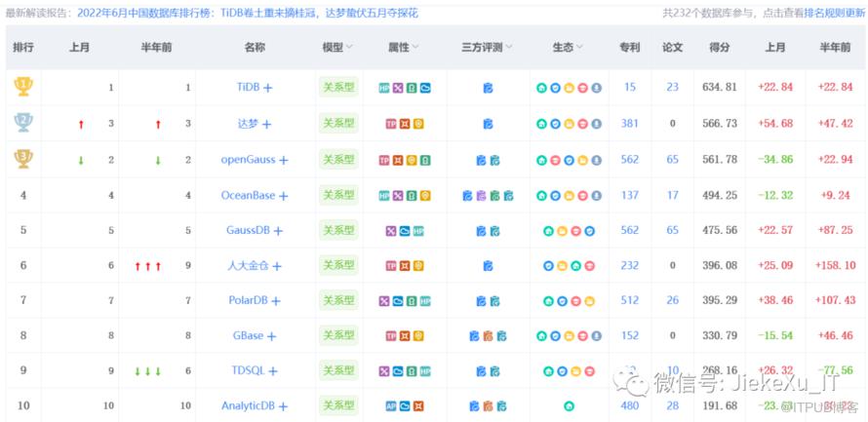
Task: Click the orange attribute icon in AnalyticDB row
Action: [x=418, y=406]
